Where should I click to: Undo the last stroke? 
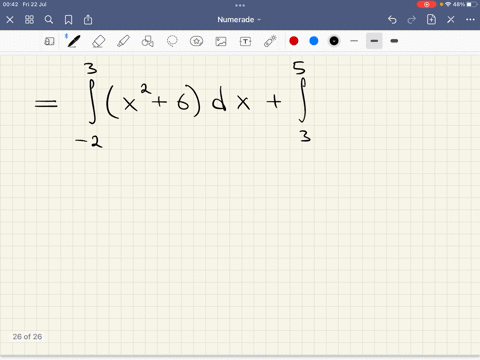[x=392, y=20]
